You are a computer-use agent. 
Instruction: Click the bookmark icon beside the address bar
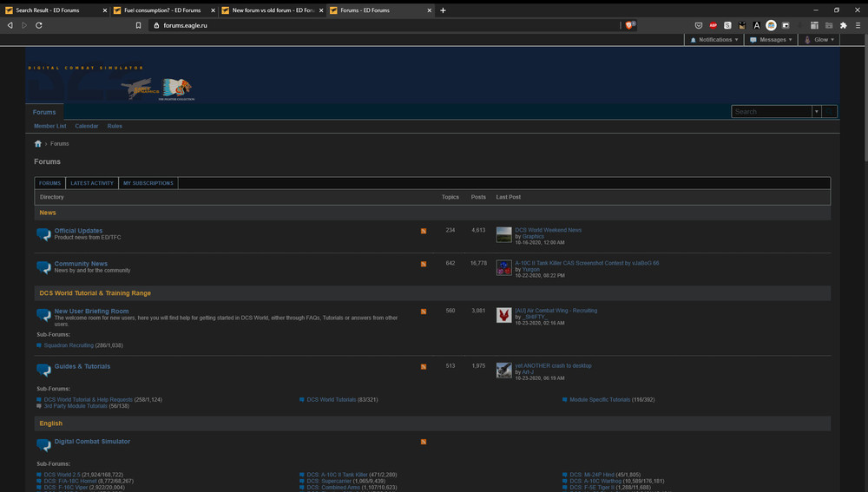pyautogui.click(x=138, y=25)
